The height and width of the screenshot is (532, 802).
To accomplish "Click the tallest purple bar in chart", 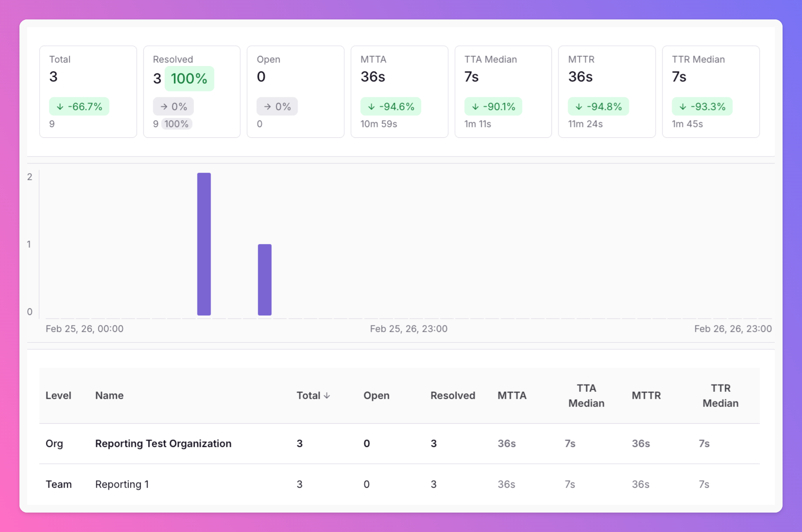I will coord(204,244).
